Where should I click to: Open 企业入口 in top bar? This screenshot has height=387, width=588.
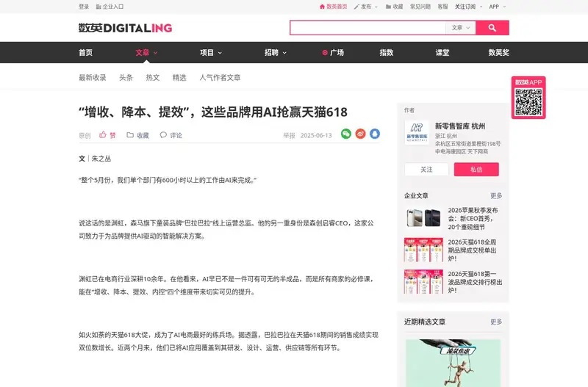pos(110,7)
